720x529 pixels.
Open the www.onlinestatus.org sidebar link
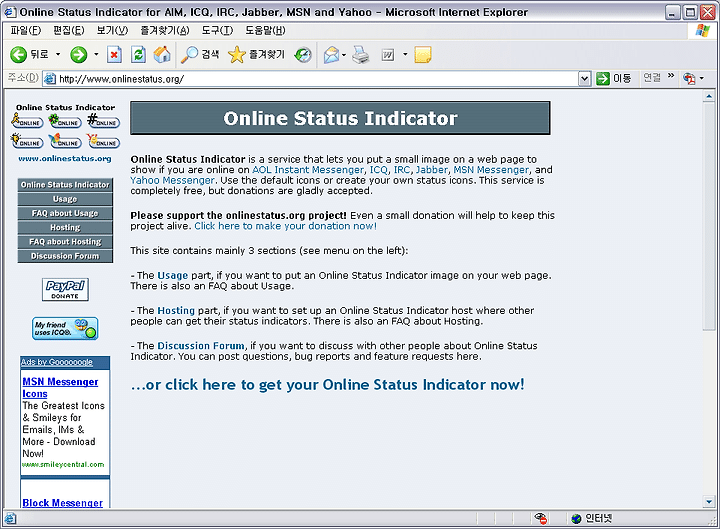pos(65,158)
